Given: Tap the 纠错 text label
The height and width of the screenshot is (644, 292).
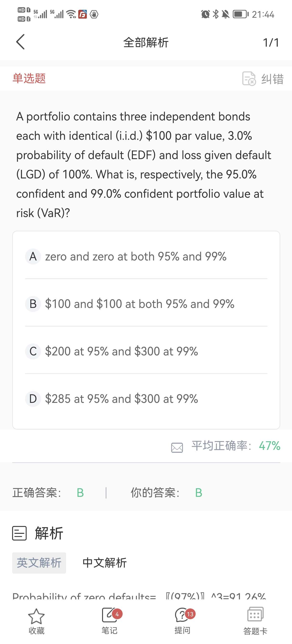Looking at the screenshot, I should click(x=272, y=79).
